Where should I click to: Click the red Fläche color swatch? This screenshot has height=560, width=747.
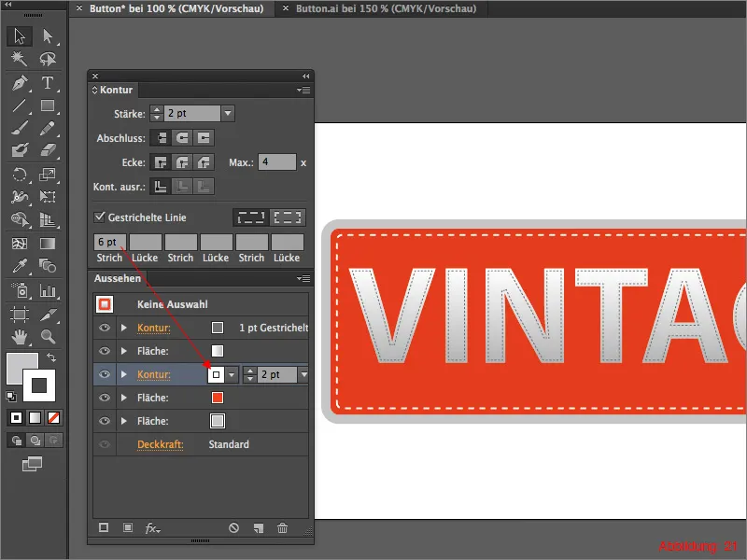coord(218,398)
